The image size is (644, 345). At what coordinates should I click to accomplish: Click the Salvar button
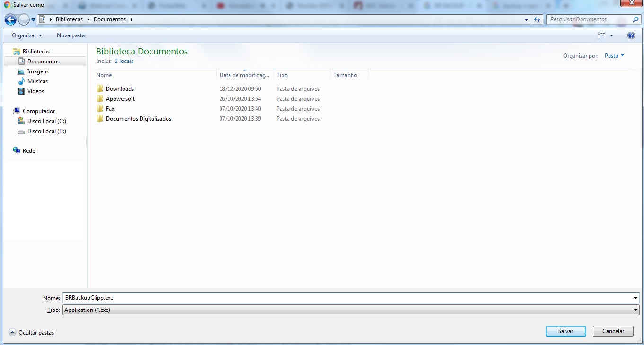point(565,331)
